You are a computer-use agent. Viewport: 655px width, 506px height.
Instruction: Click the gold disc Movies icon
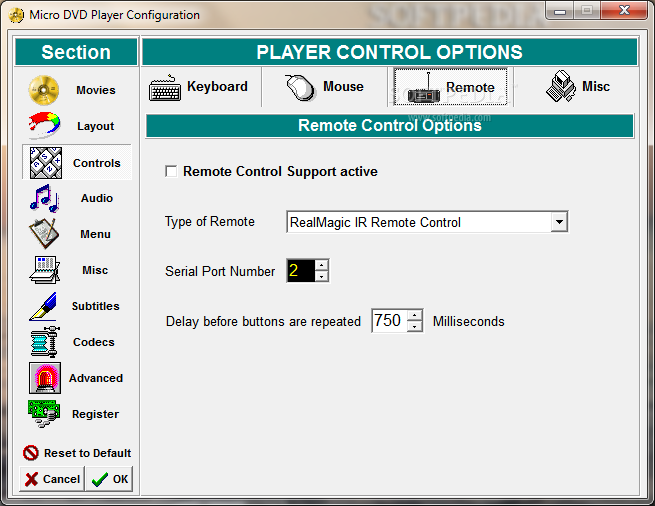point(44,90)
